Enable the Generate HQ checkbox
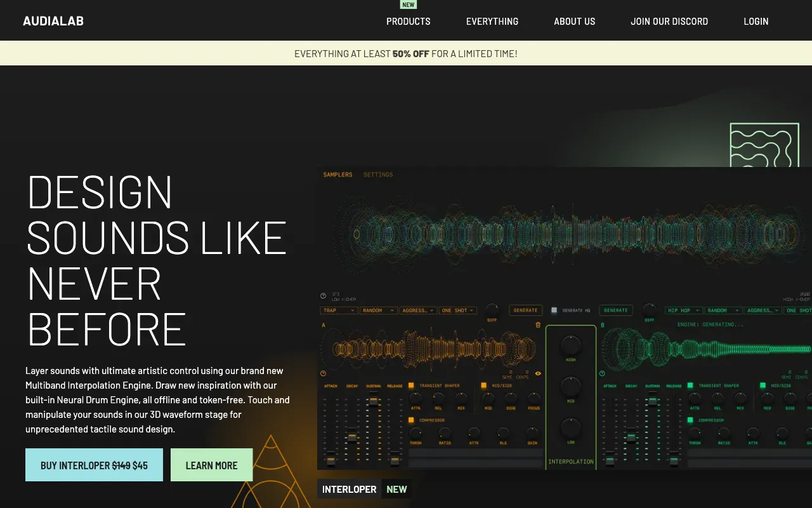 (554, 311)
